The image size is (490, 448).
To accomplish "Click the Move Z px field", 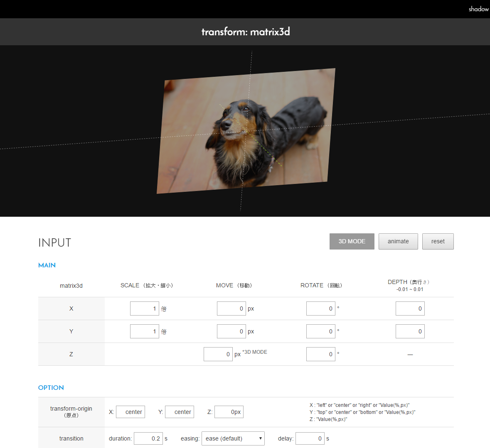I will pyautogui.click(x=218, y=354).
